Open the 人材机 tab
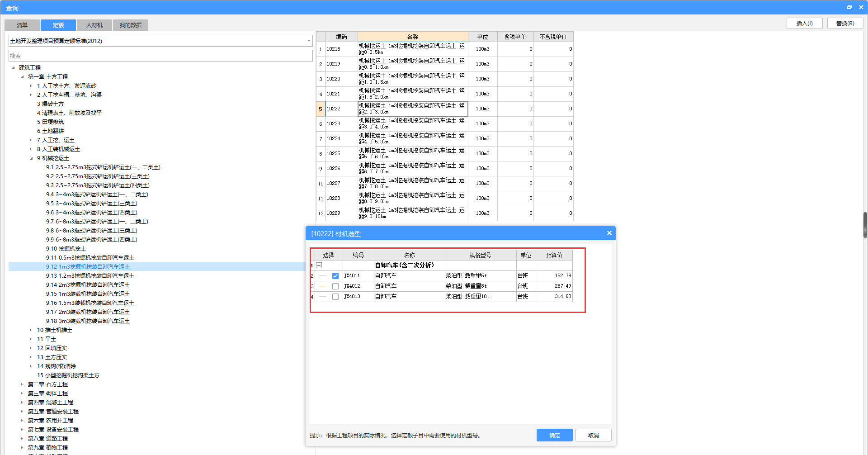This screenshot has width=868, height=455. pos(94,25)
